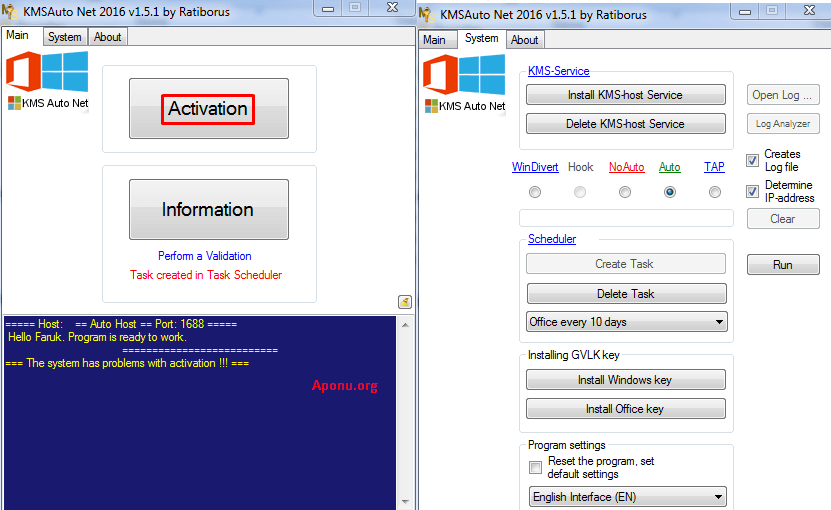This screenshot has width=831, height=510.
Task: Select System tab in right window
Action: click(481, 38)
